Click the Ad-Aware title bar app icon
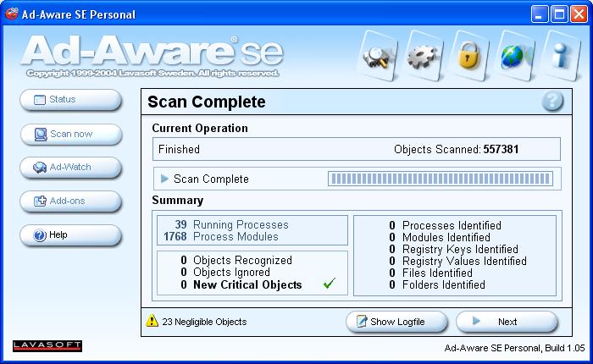593x364 pixels. tap(11, 14)
